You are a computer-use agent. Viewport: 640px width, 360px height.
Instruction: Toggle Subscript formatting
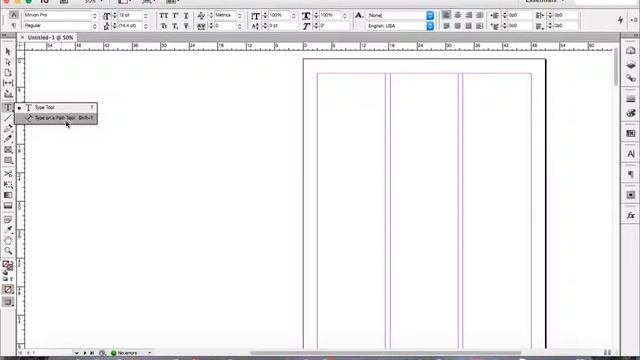click(x=175, y=26)
